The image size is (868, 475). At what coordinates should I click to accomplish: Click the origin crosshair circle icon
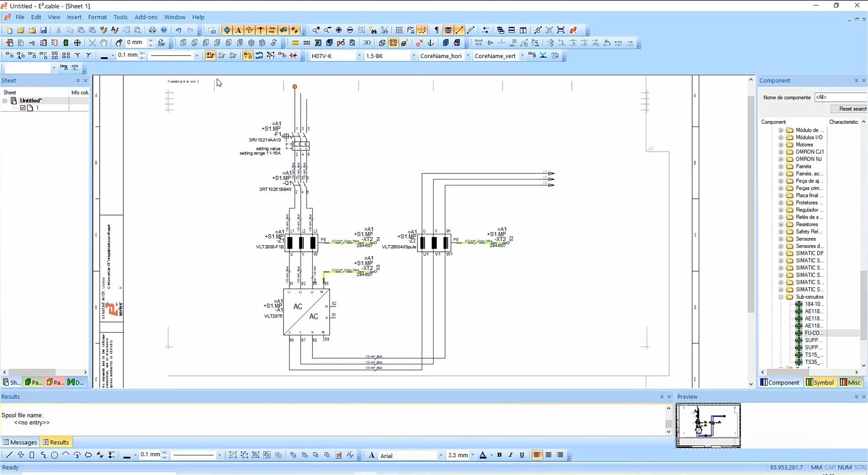point(77,42)
